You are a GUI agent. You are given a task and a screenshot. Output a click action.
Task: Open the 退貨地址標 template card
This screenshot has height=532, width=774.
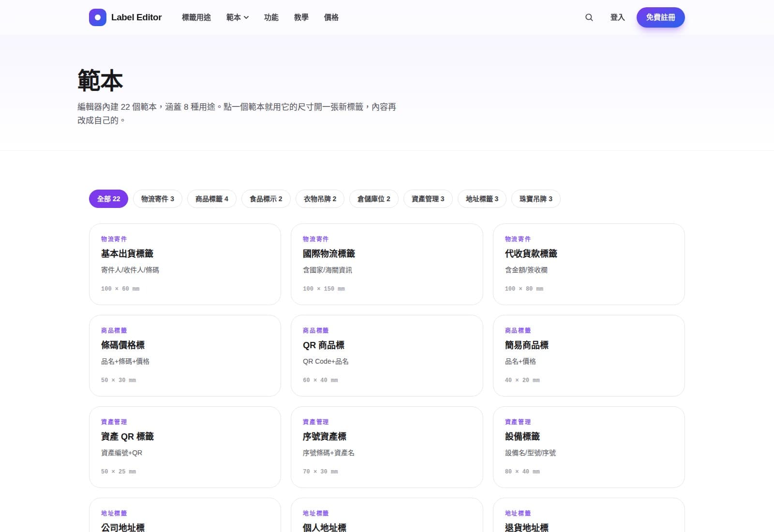point(589,515)
